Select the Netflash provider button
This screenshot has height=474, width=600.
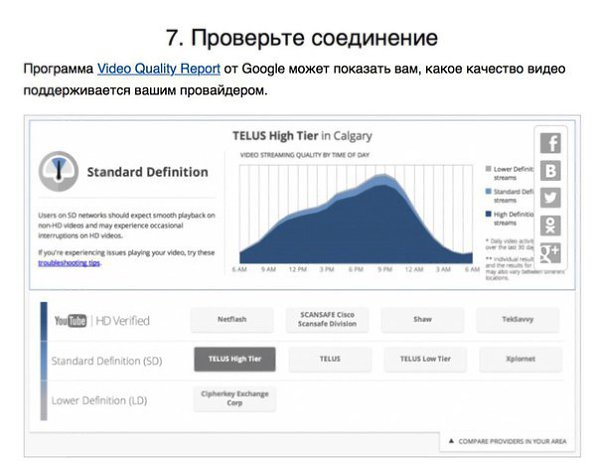[x=232, y=319]
